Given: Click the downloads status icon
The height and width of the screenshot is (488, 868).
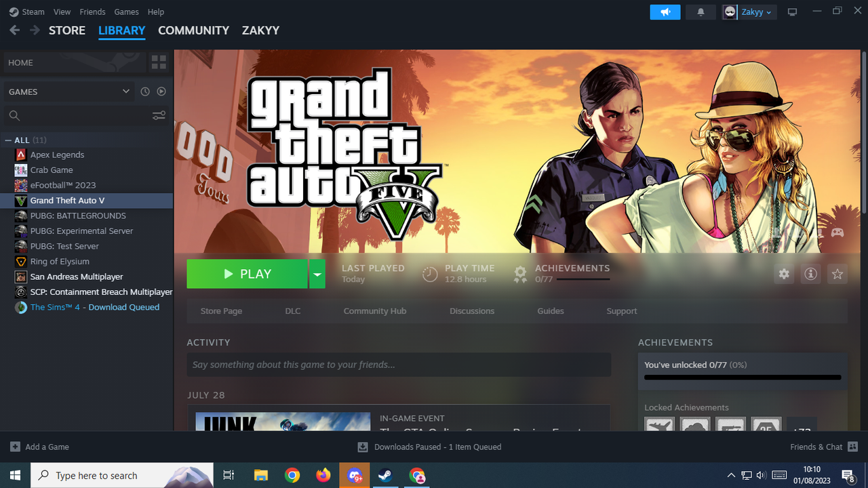Looking at the screenshot, I should click(363, 447).
